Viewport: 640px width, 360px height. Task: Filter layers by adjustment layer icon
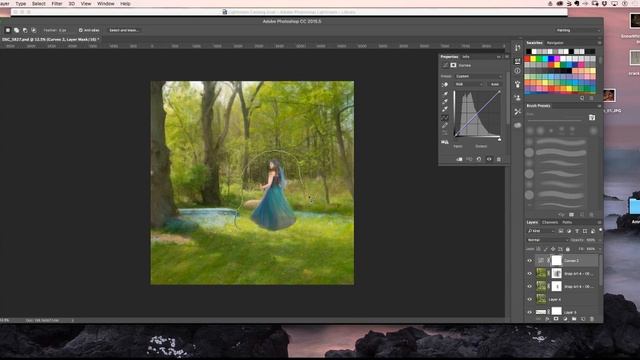click(x=569, y=231)
